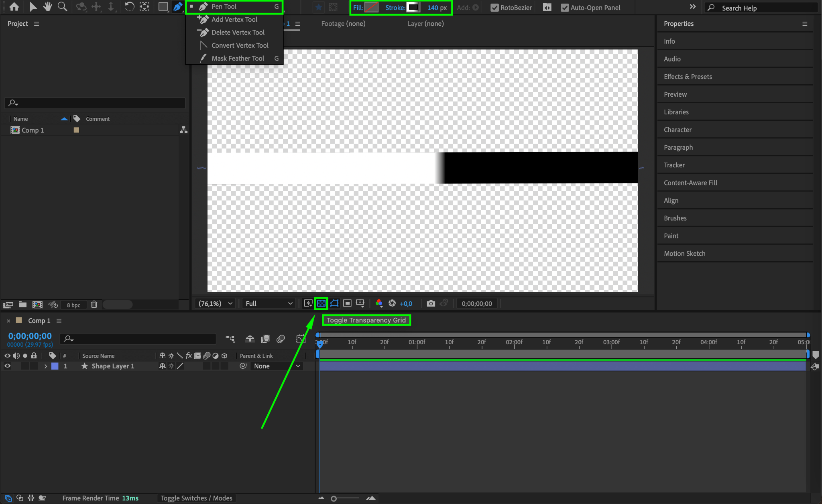Screen dimensions: 822x504
Task: Choose Convert Vertex Tool from menu
Action: point(240,45)
